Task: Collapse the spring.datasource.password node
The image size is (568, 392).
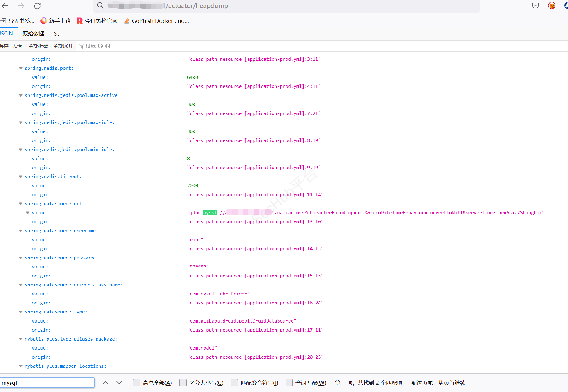Action: (21, 258)
